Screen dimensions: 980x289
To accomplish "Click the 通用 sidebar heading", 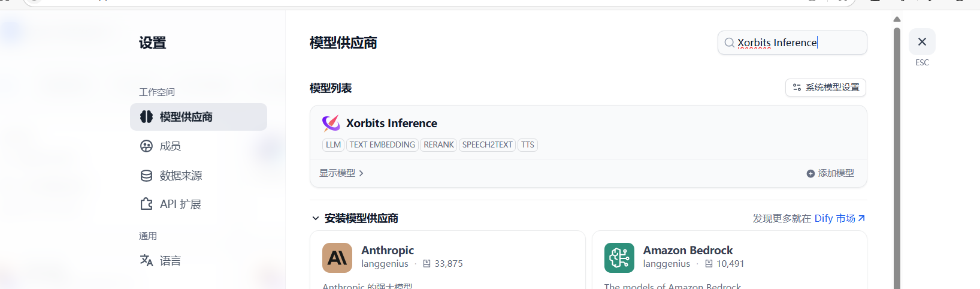I will pyautogui.click(x=148, y=236).
